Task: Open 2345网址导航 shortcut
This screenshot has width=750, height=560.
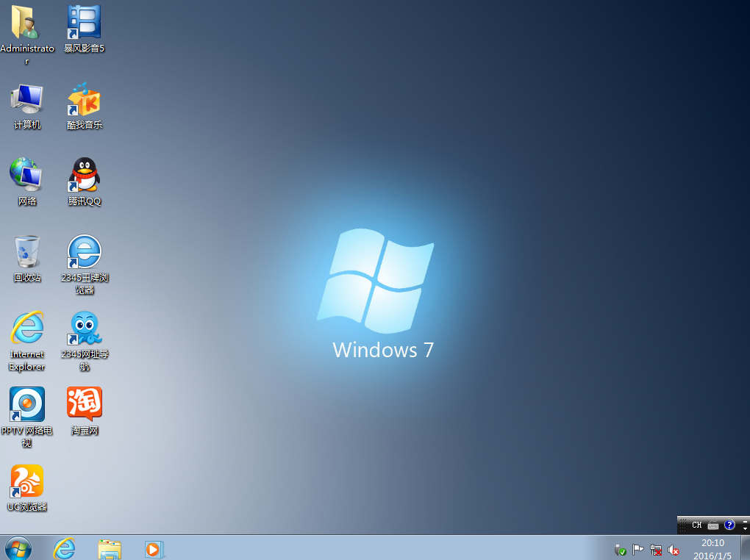Action: click(x=84, y=340)
